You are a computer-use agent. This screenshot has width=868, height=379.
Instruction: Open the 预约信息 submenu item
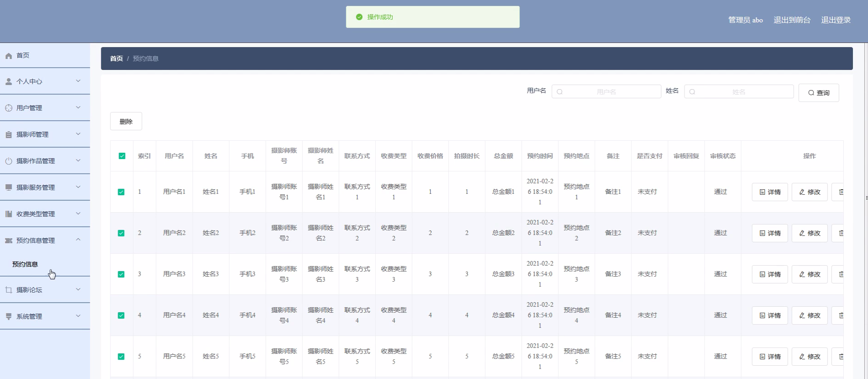pos(25,264)
